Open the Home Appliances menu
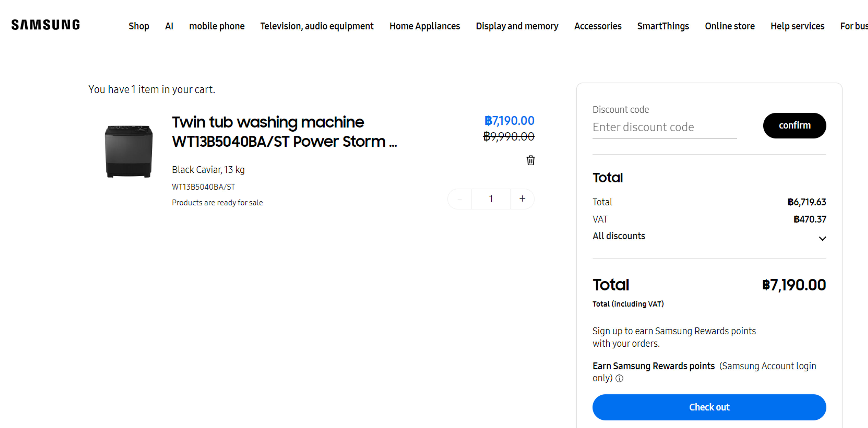This screenshot has height=428, width=868. click(425, 26)
